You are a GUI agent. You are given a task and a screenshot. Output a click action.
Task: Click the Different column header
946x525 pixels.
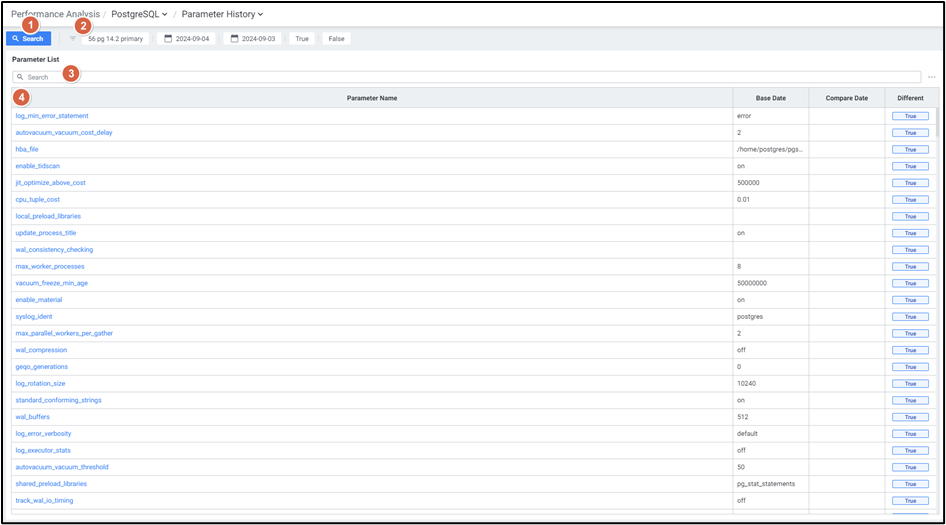pos(910,98)
